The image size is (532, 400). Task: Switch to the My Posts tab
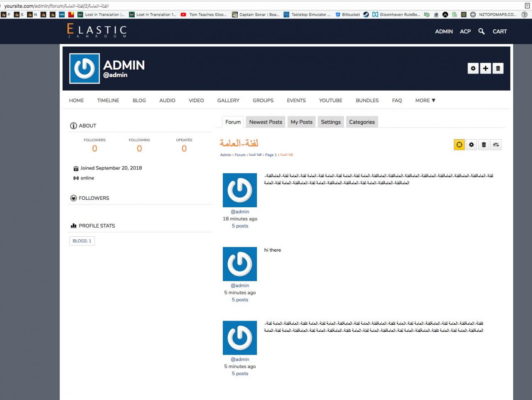click(x=301, y=122)
